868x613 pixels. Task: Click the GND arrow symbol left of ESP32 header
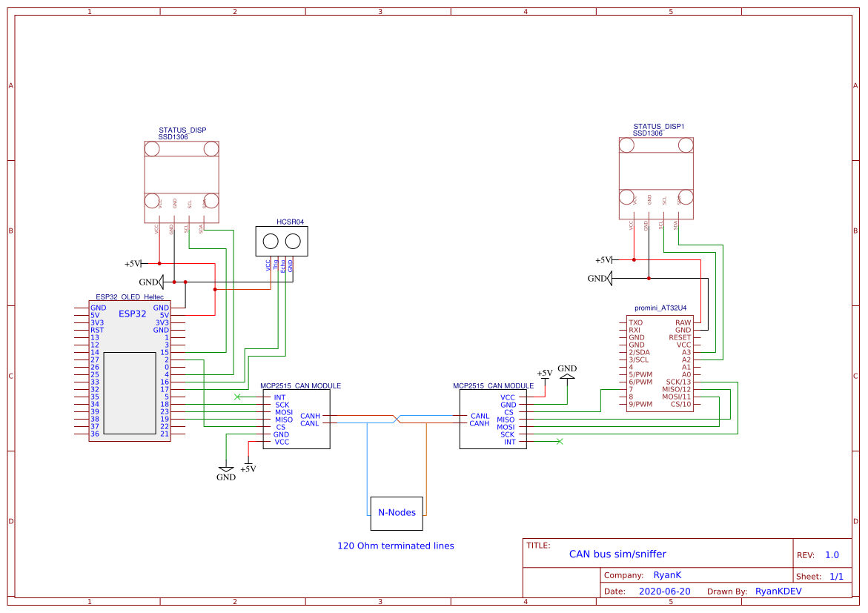click(151, 282)
